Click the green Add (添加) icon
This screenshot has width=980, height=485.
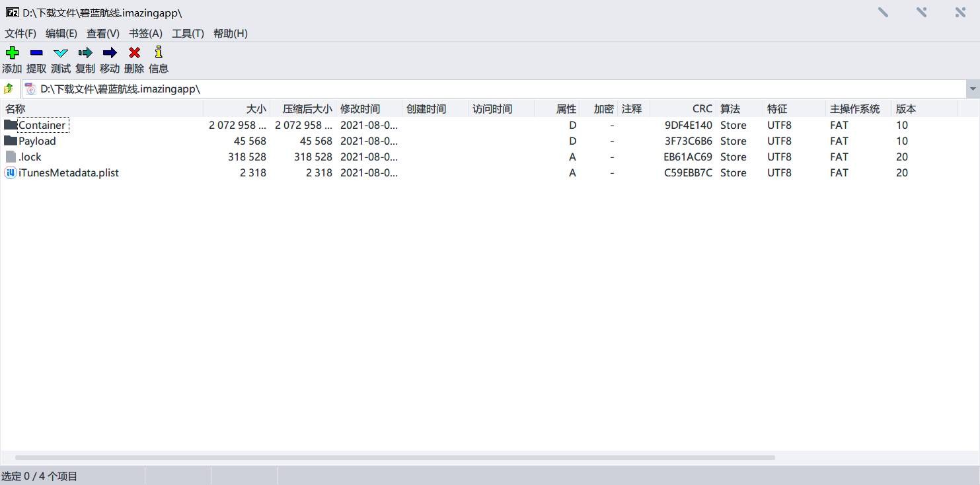12,53
